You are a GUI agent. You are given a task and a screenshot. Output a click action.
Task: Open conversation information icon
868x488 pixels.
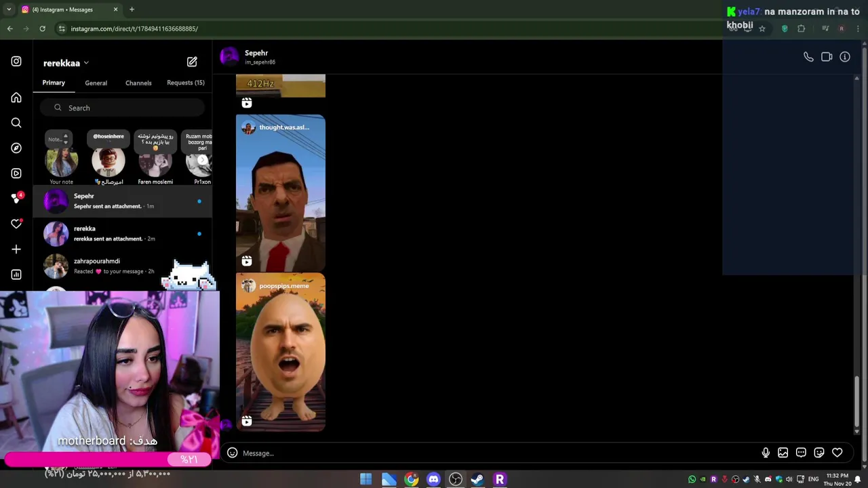click(x=845, y=57)
